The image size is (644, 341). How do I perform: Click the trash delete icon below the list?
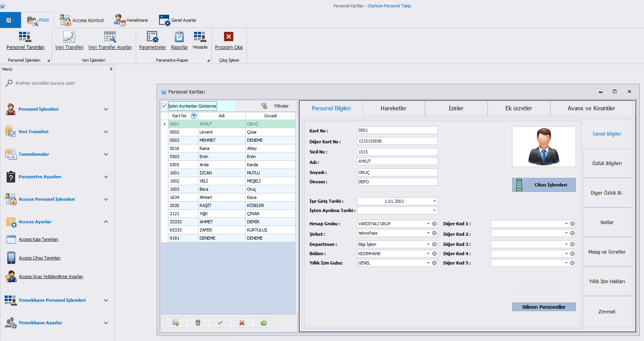pyautogui.click(x=198, y=323)
